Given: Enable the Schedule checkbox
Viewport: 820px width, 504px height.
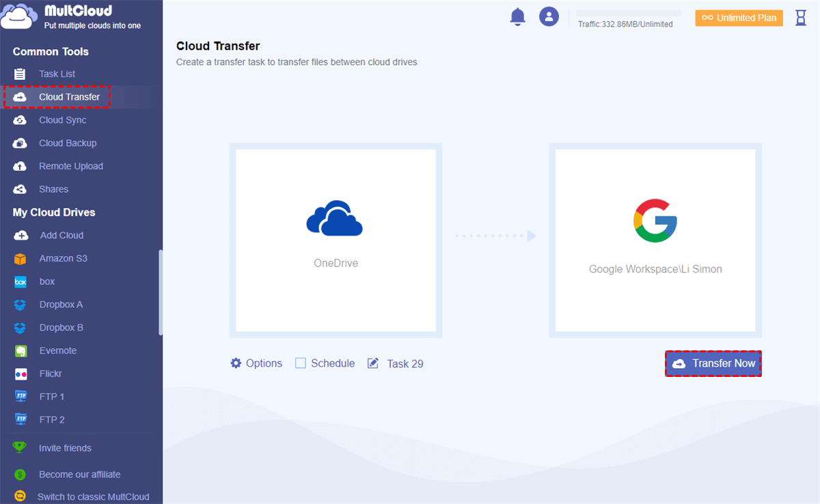Looking at the screenshot, I should point(301,363).
